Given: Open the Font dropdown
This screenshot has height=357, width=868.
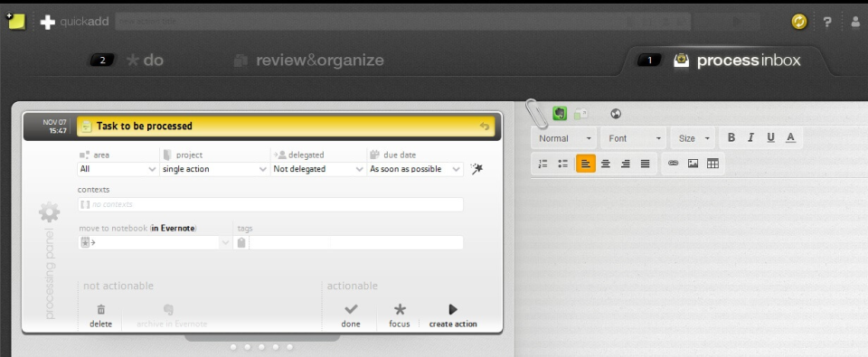Looking at the screenshot, I should 634,138.
